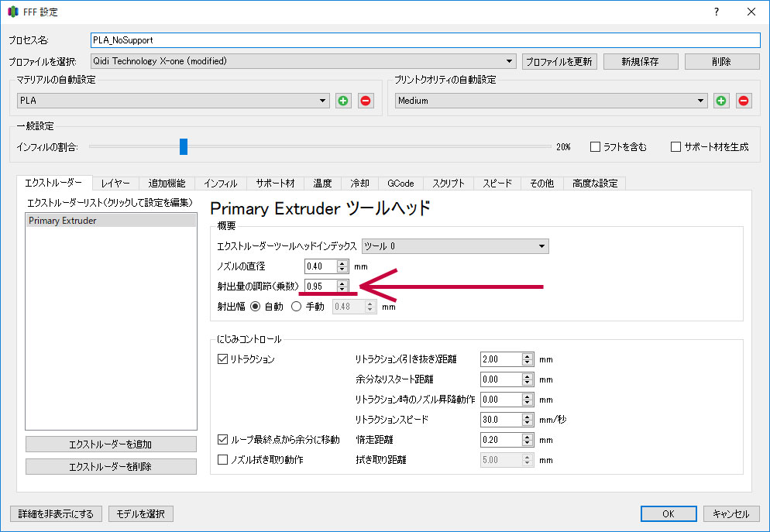Screen dimensions: 770x532
Task: Click red minus icon beside Medium quality
Action: tap(743, 101)
